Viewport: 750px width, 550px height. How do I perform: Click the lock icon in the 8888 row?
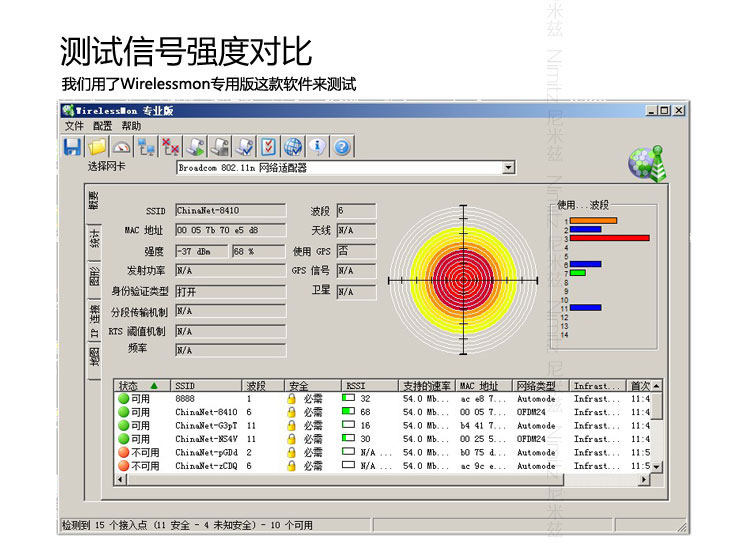tap(291, 398)
